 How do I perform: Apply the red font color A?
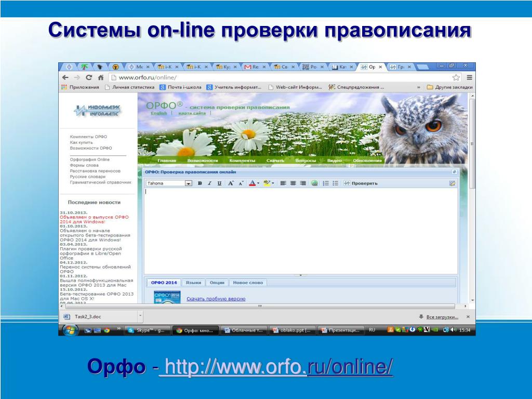pyautogui.click(x=252, y=183)
